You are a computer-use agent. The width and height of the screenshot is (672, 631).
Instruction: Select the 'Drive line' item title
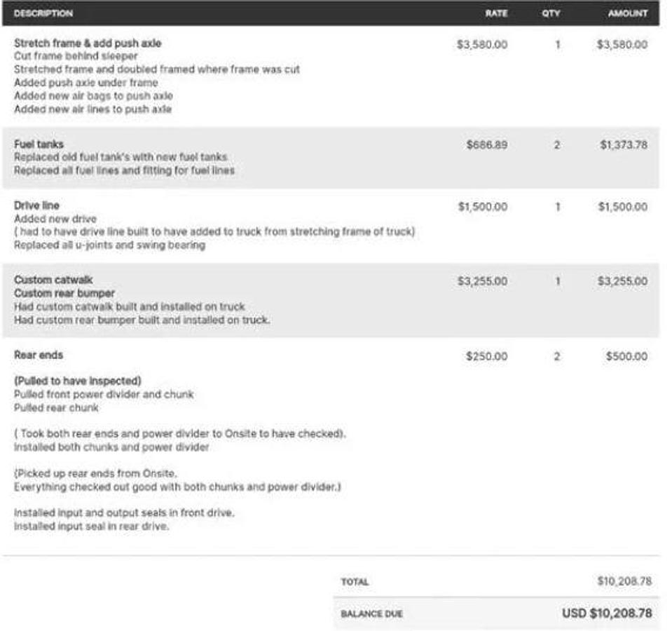coord(36,205)
